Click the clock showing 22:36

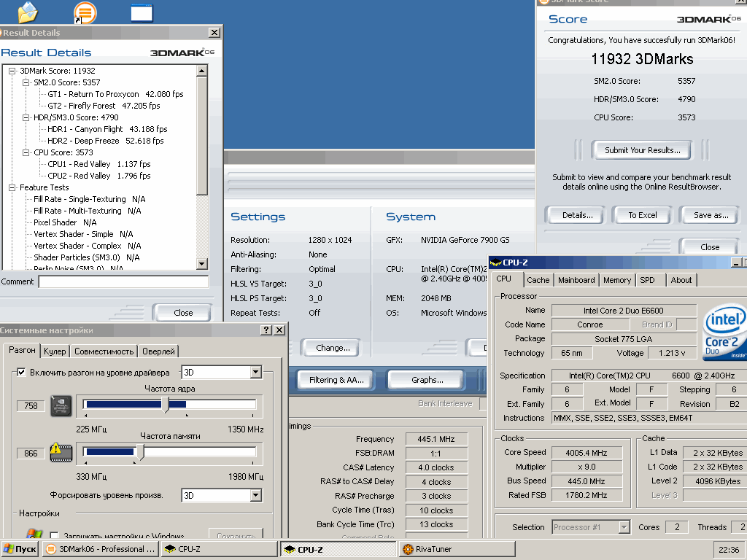(729, 550)
